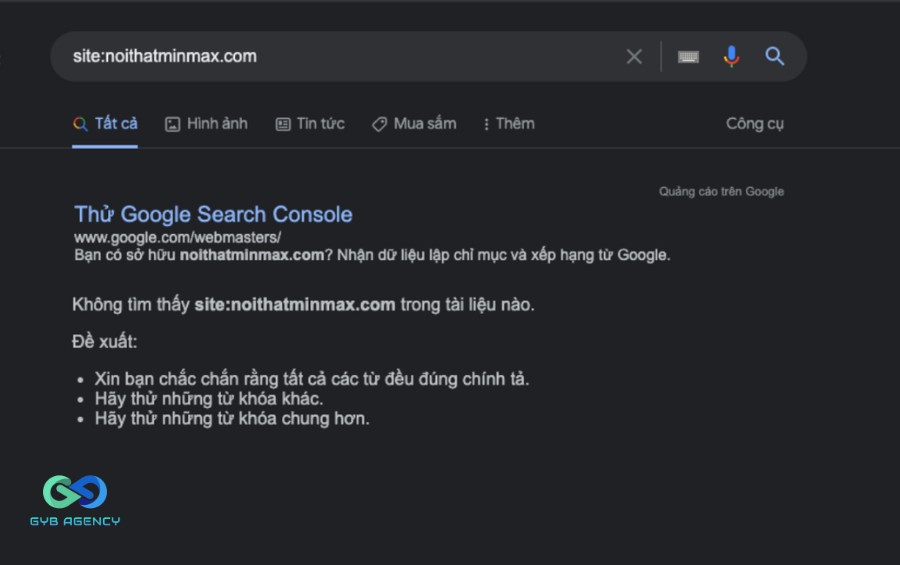
Task: Open the Mua sắm tab
Action: (x=414, y=123)
